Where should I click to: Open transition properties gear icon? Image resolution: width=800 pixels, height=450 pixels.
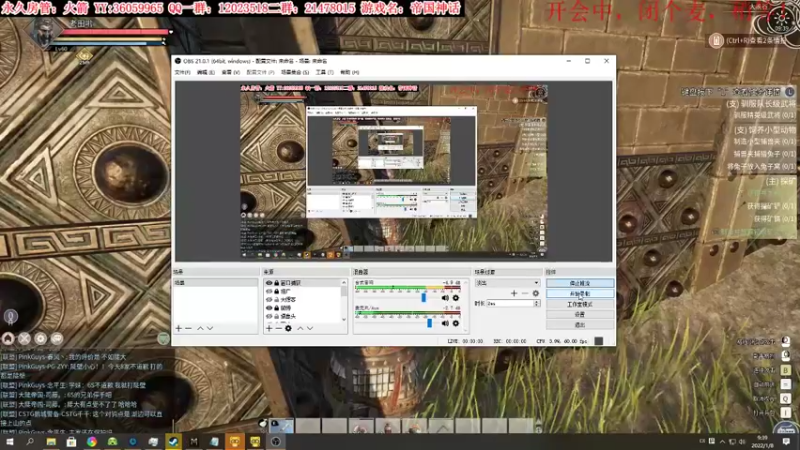tap(535, 293)
